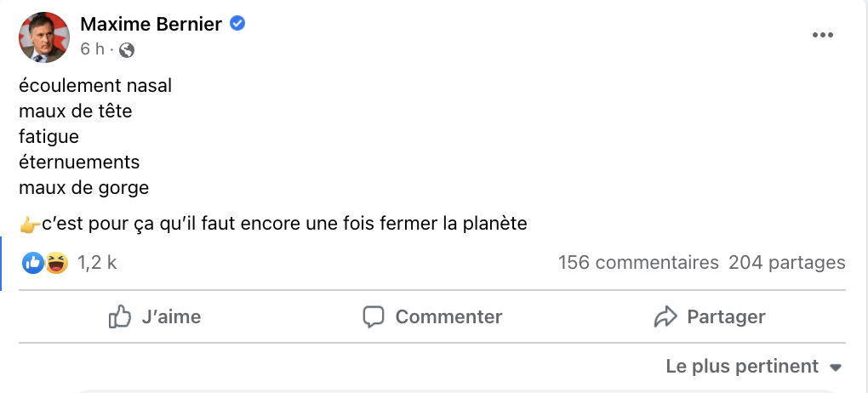Toggle the J'aime text label on the post
The image size is (868, 393).
(x=171, y=317)
